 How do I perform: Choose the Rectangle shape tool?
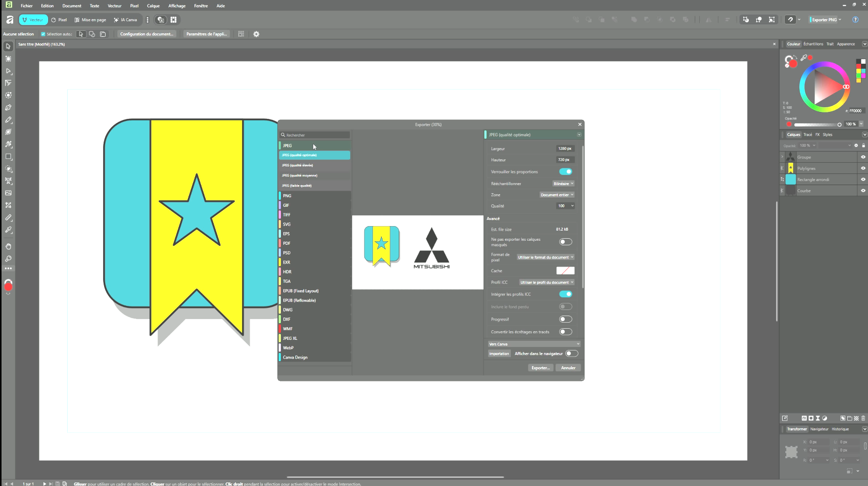(8, 157)
